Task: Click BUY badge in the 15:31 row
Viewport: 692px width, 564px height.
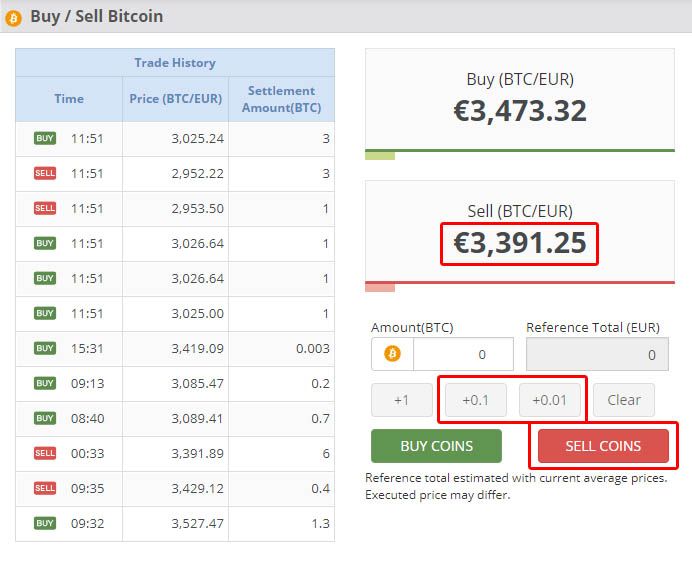Action: (45, 348)
